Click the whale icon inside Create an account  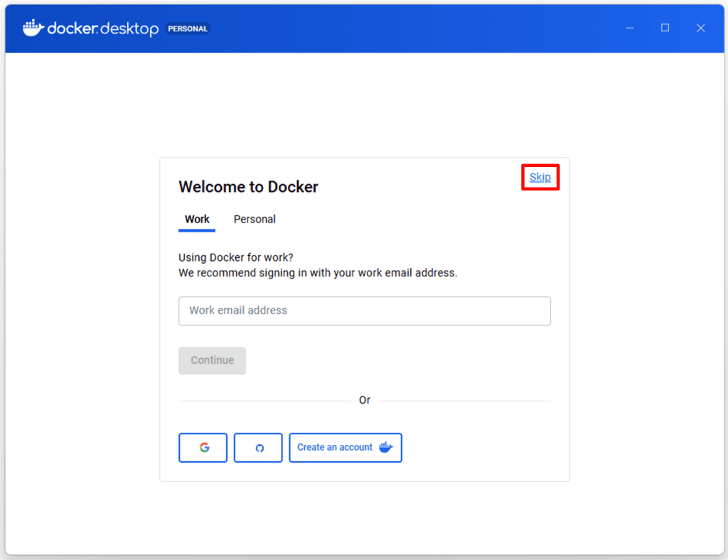[386, 448]
